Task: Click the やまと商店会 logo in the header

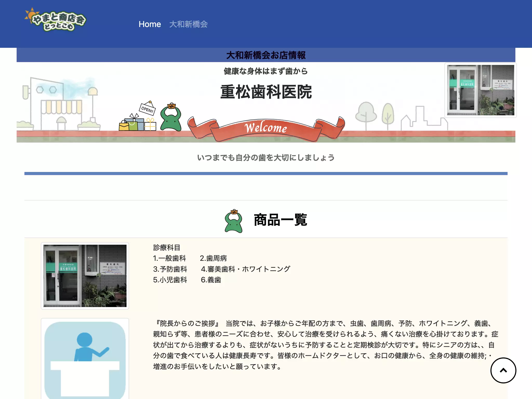Action: [x=55, y=20]
